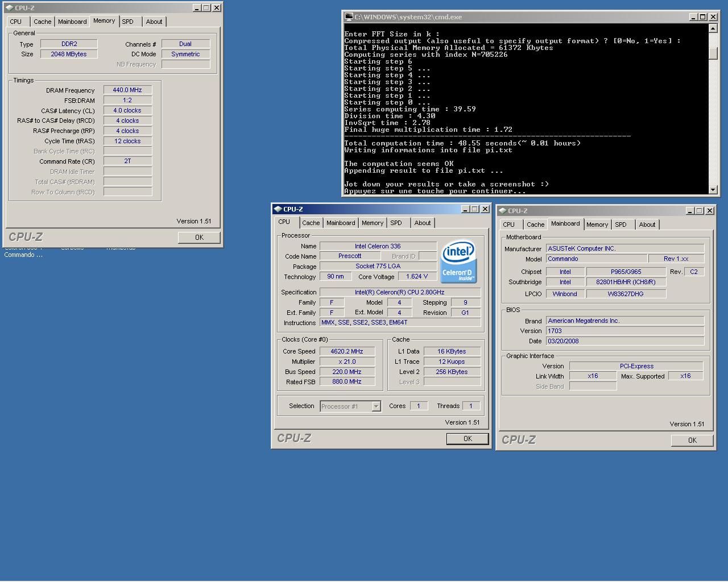Screen dimensions: 728x582
Task: Click the Channels Dual field
Action: 185,44
